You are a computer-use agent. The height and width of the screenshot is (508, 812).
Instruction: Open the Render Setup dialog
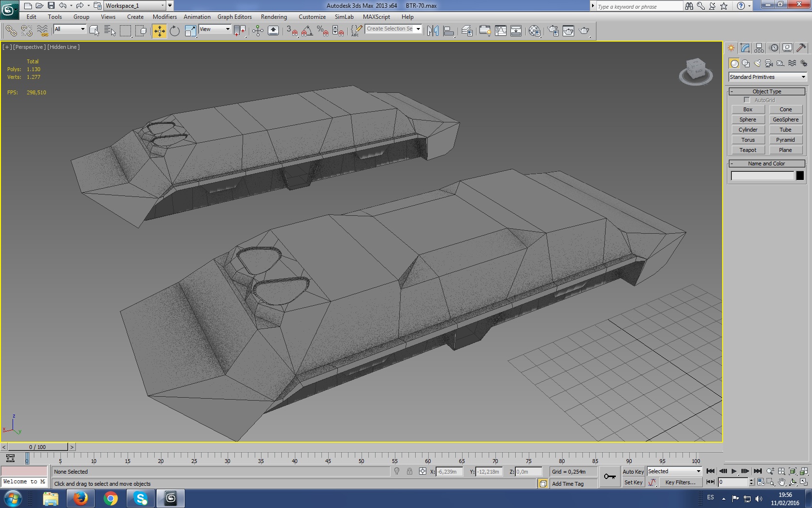click(553, 31)
